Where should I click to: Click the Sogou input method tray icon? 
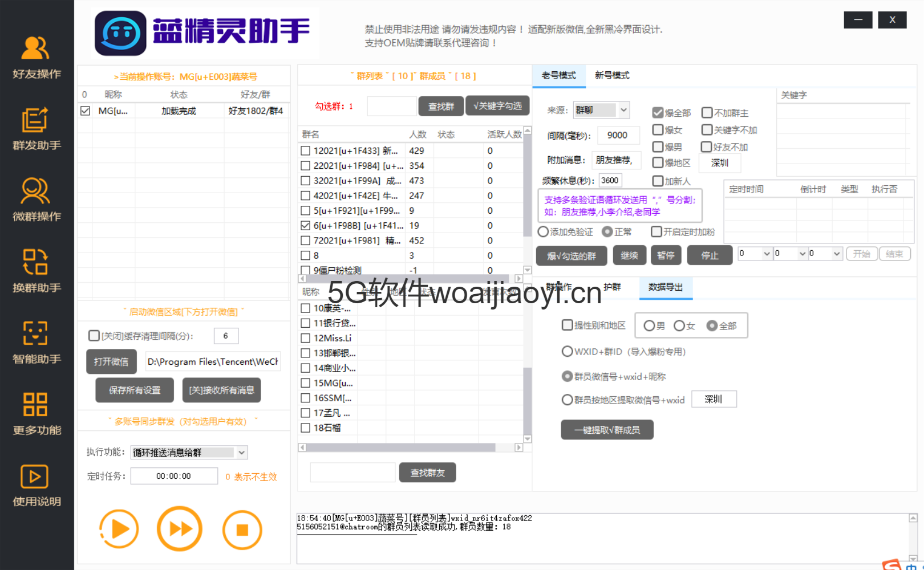pyautogui.click(x=891, y=565)
